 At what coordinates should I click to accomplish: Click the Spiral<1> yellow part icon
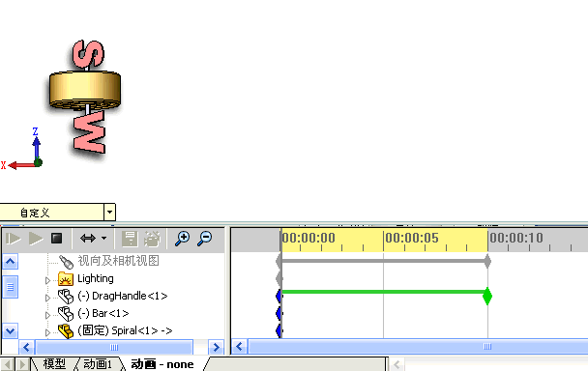(66, 330)
